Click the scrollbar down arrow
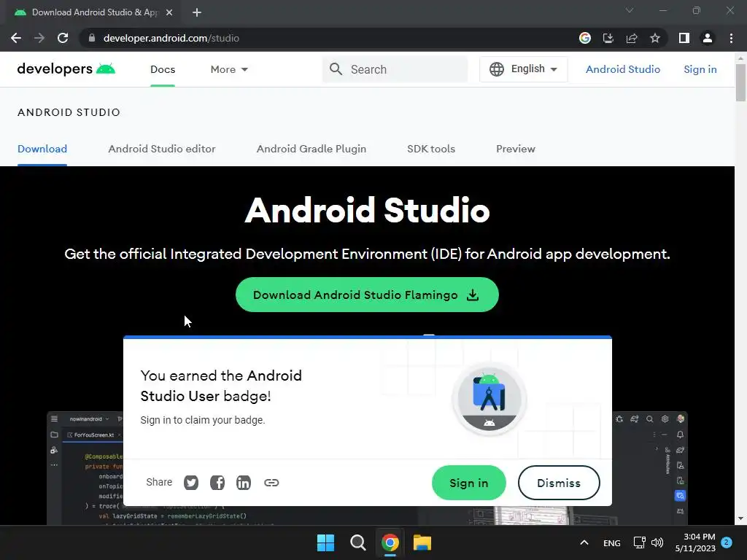Image resolution: width=747 pixels, height=560 pixels. (740, 518)
